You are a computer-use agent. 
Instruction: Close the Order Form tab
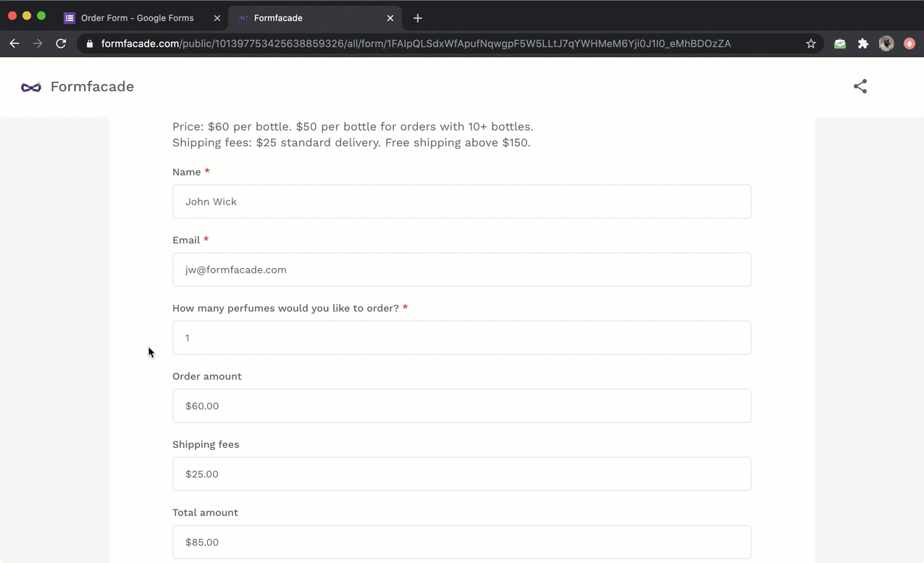(x=217, y=18)
